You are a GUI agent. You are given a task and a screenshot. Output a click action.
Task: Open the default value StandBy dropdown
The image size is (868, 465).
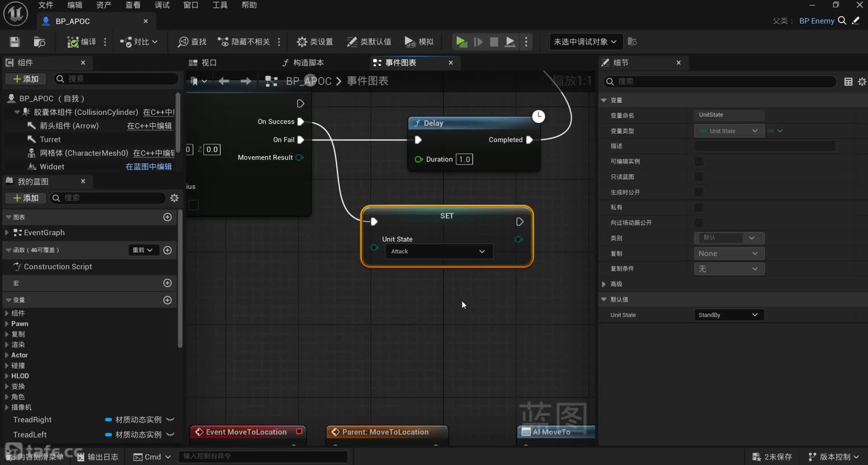pos(728,315)
